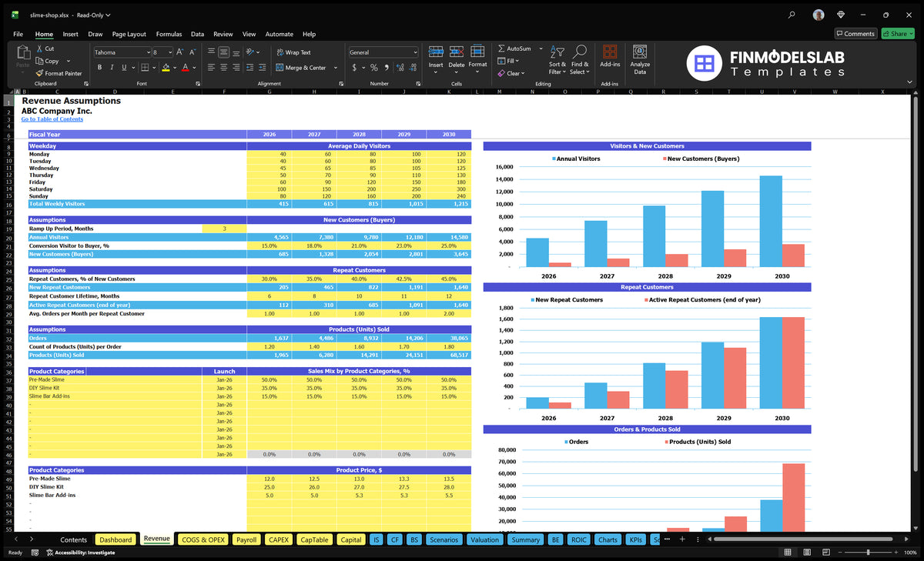Apply the red Font Color A
This screenshot has width=924, height=561.
[185, 68]
